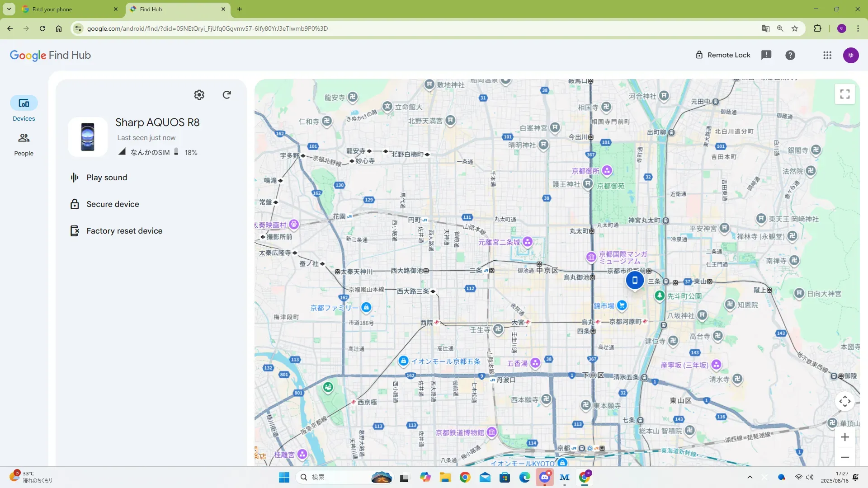Zoom in the map with plus

844,437
